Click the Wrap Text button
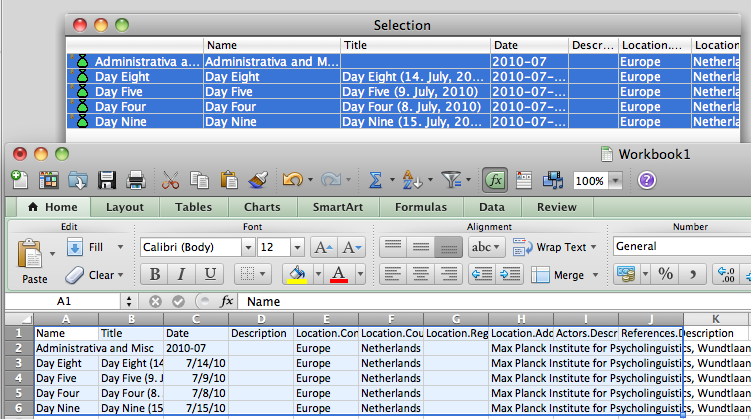The image size is (751, 419). coord(550,247)
